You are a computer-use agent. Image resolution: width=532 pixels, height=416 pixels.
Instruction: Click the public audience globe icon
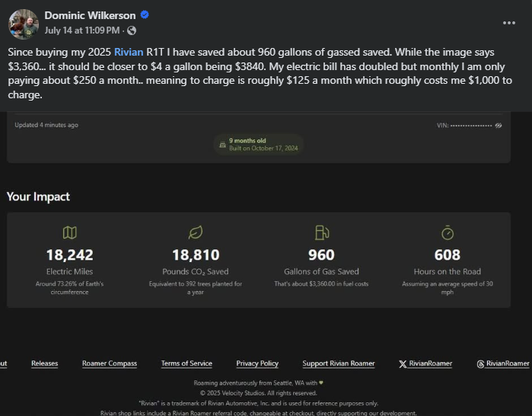click(x=132, y=31)
